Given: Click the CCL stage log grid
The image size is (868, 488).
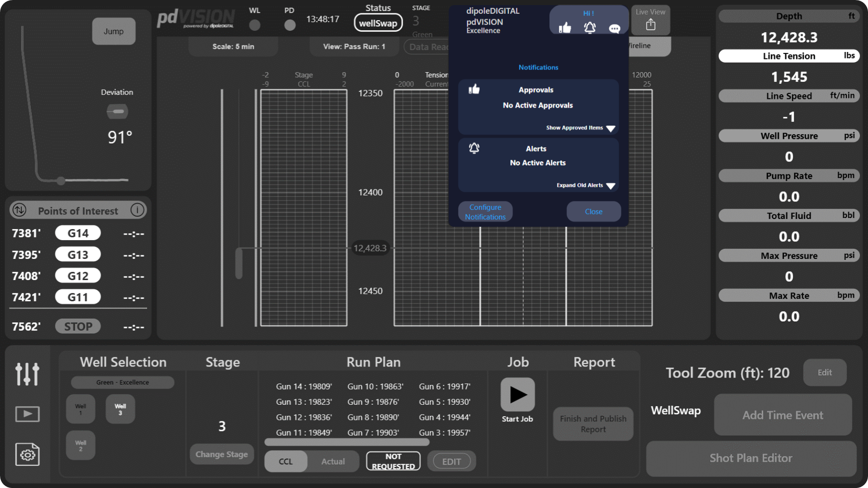Looking at the screenshot, I should tap(304, 208).
